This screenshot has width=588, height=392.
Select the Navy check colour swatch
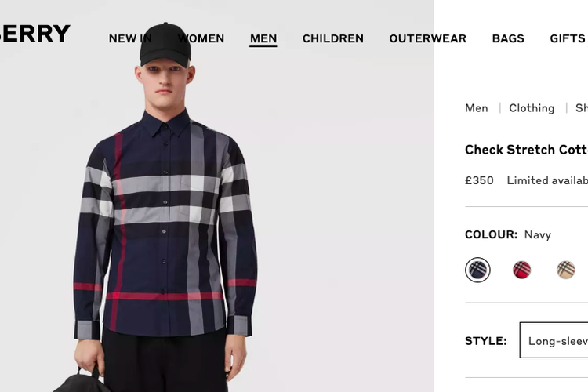coord(477,270)
